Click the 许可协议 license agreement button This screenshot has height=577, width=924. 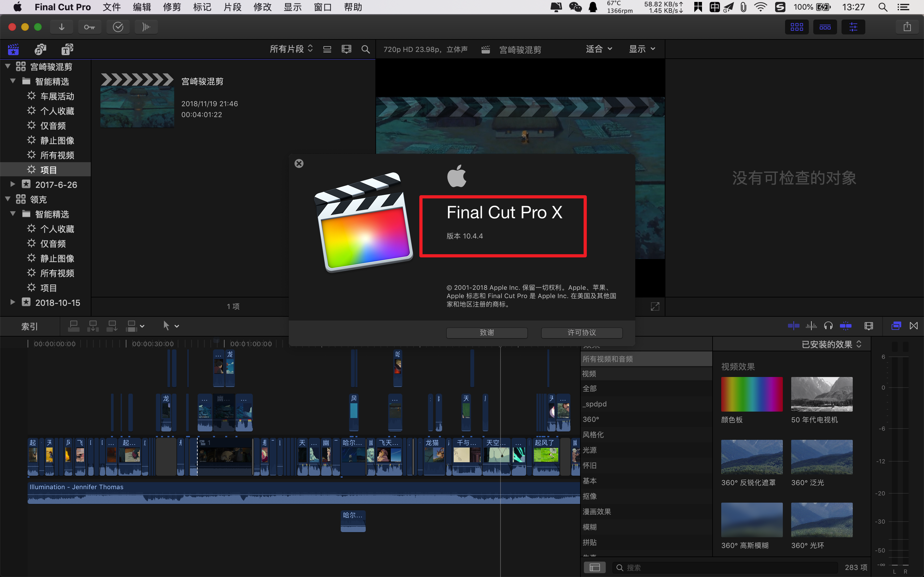click(579, 332)
